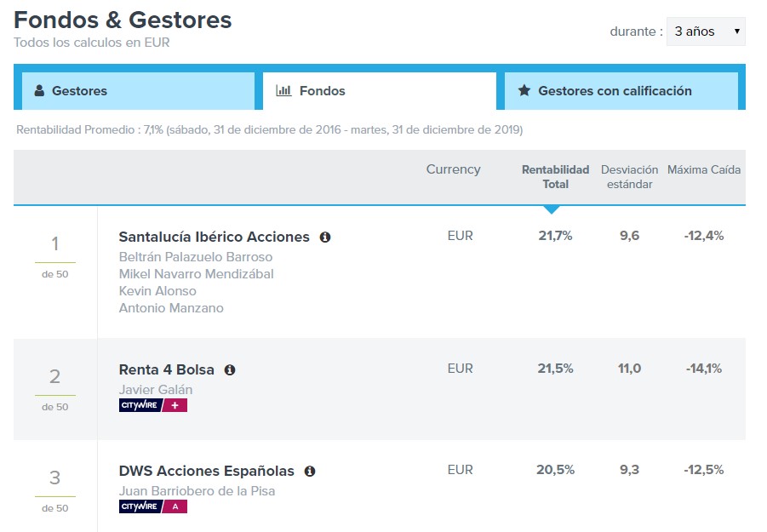
Task: Click the Currency column header
Action: click(x=454, y=169)
